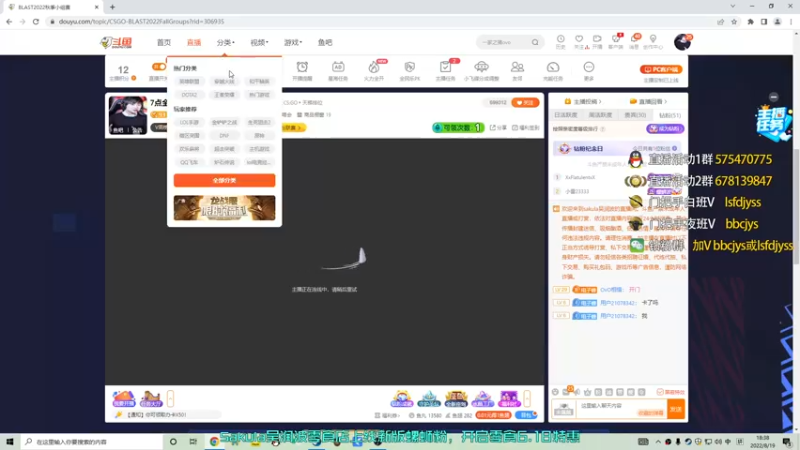Open 直播回看 link in sidebar

[648, 102]
